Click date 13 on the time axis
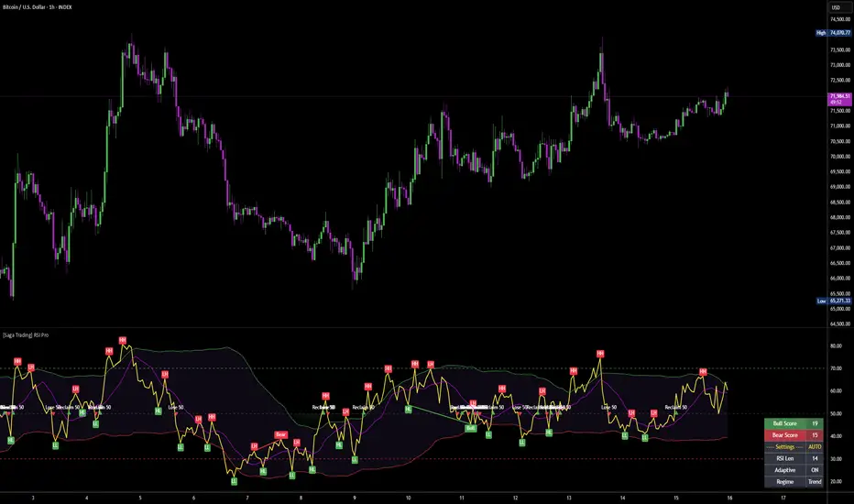 tap(569, 498)
